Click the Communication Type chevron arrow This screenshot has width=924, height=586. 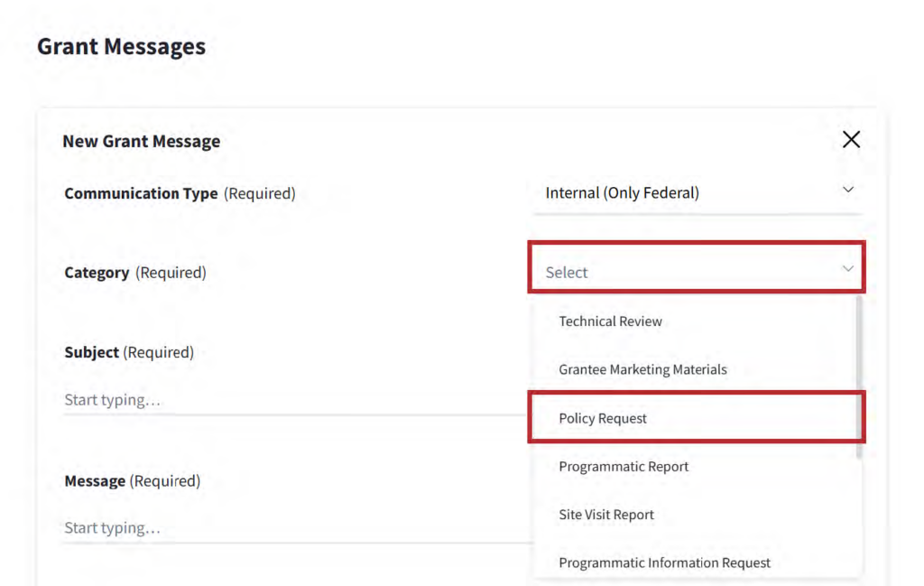click(x=847, y=191)
